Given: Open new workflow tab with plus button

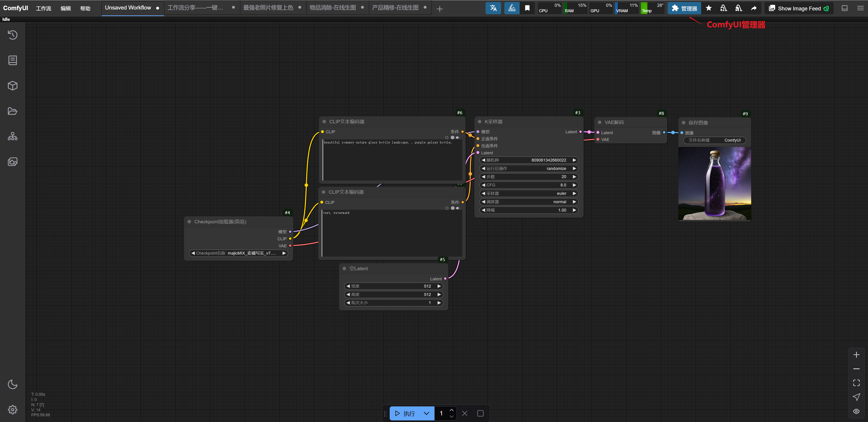Looking at the screenshot, I should click(x=439, y=9).
